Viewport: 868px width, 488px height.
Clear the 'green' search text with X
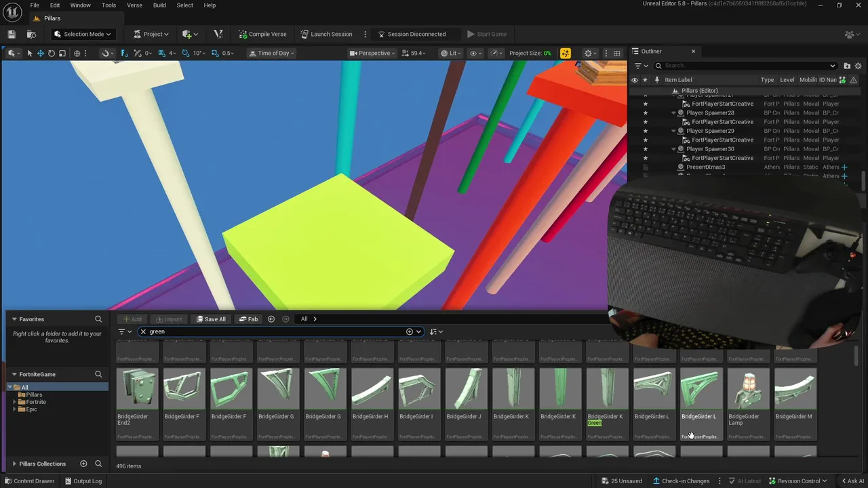[143, 331]
